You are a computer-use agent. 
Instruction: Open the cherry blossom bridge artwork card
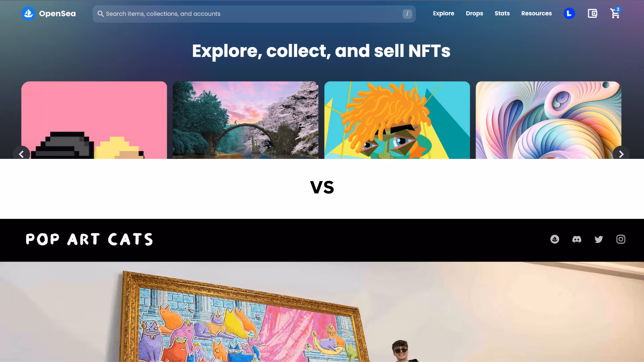pyautogui.click(x=246, y=120)
